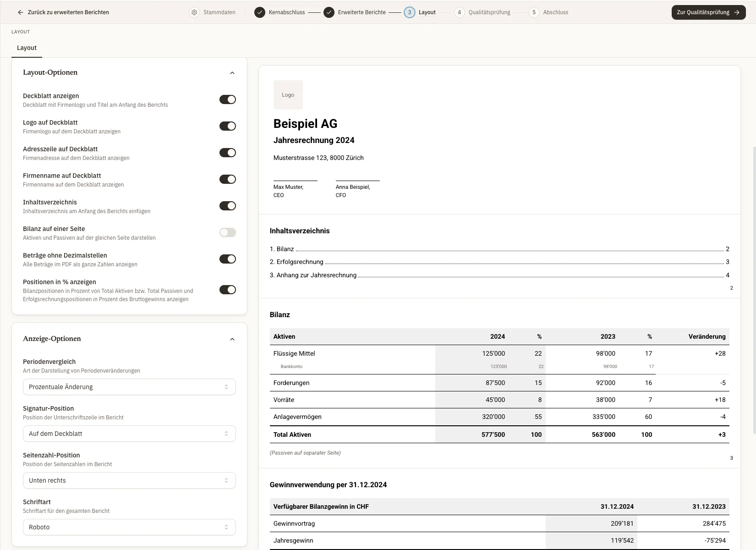Click 3. Anhang zur Jahresrechnung entry

pyautogui.click(x=499, y=275)
